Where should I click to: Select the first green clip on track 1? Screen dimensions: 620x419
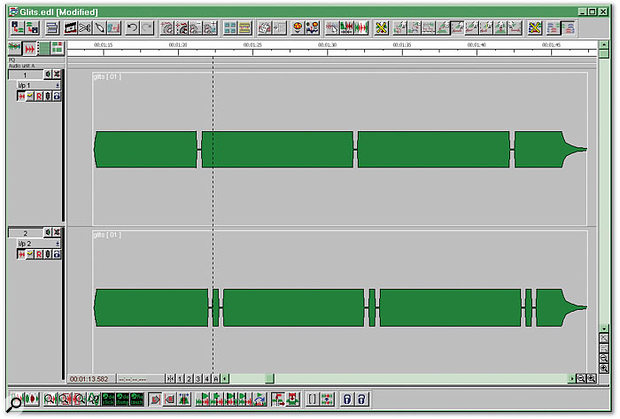[x=146, y=149]
